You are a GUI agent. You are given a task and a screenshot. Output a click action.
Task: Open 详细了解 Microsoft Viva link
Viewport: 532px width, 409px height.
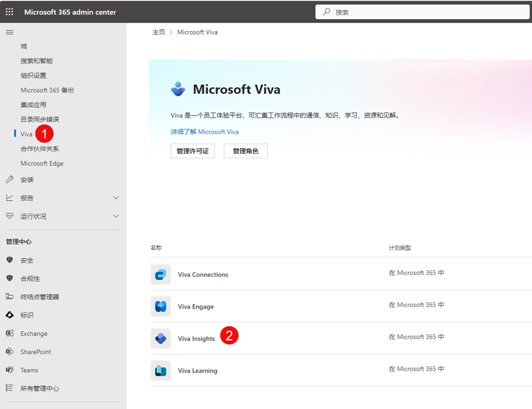(205, 132)
